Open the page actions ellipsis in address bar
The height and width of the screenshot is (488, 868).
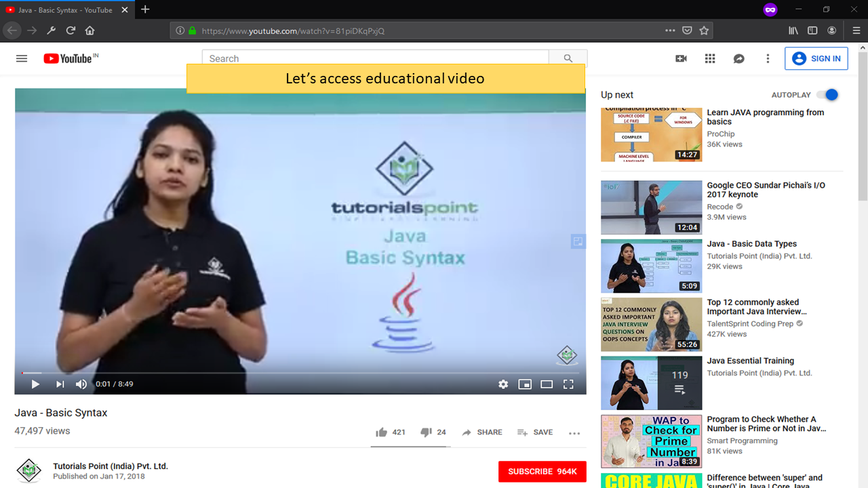[x=670, y=30]
